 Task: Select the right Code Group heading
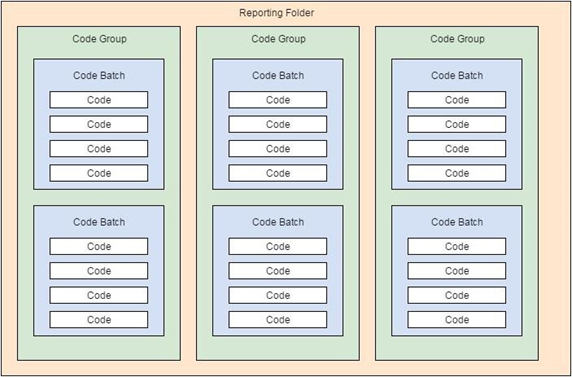pyautogui.click(x=457, y=39)
